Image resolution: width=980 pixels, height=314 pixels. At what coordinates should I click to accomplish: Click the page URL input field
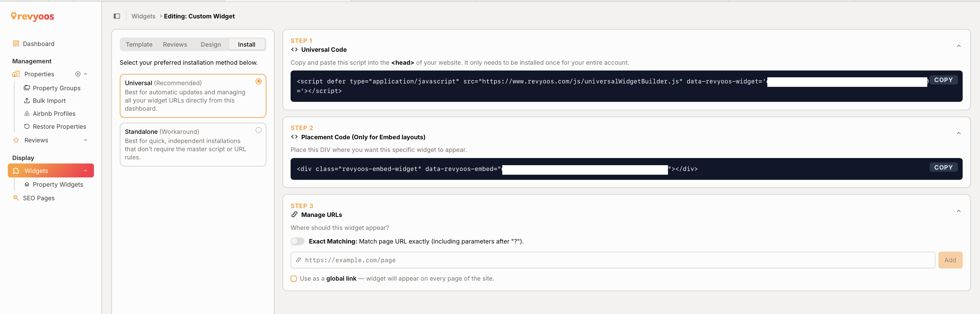[x=612, y=260]
